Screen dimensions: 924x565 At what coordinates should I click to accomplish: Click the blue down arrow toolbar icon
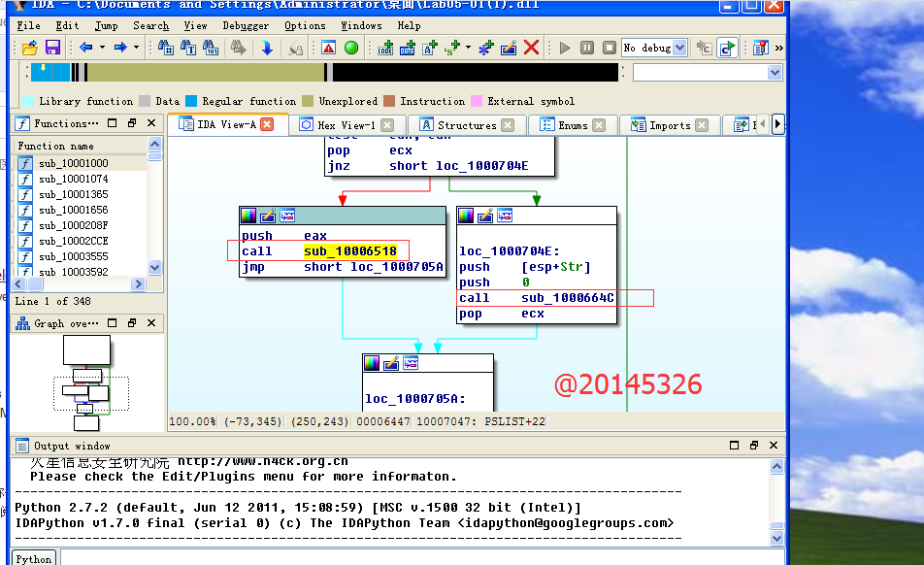point(266,48)
